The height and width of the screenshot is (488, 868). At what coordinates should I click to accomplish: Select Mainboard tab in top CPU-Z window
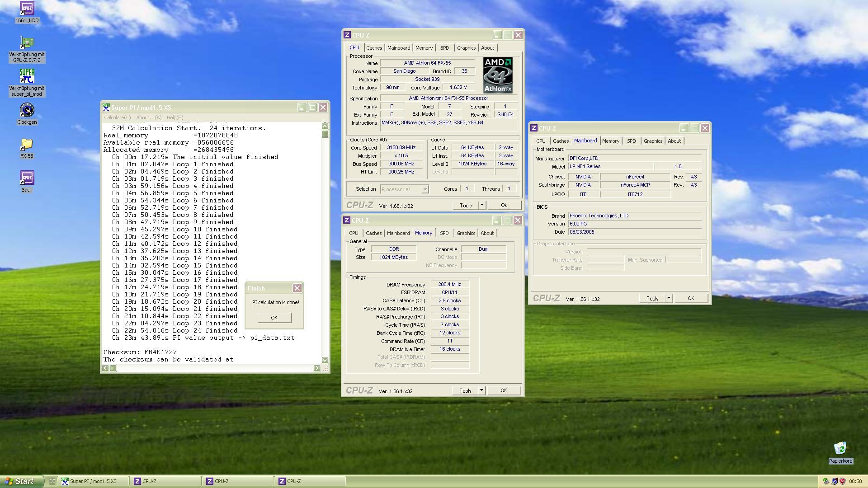coord(399,48)
